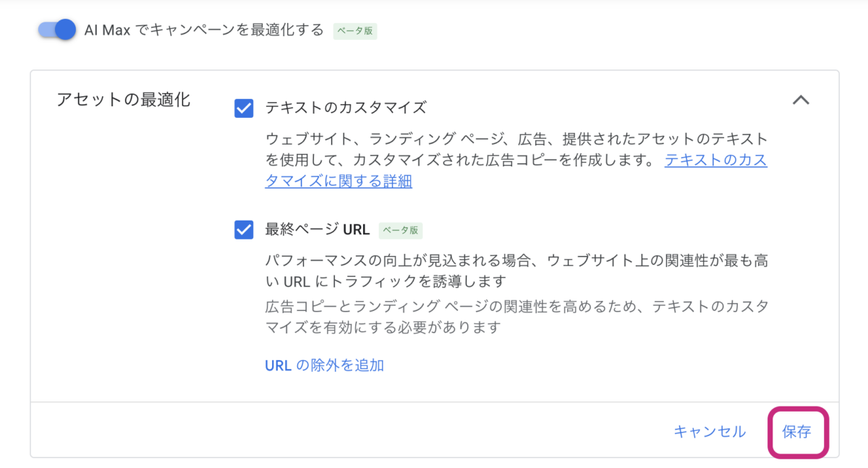
Task: Select the テキストのカスタマイズ option label
Action: coord(346,109)
